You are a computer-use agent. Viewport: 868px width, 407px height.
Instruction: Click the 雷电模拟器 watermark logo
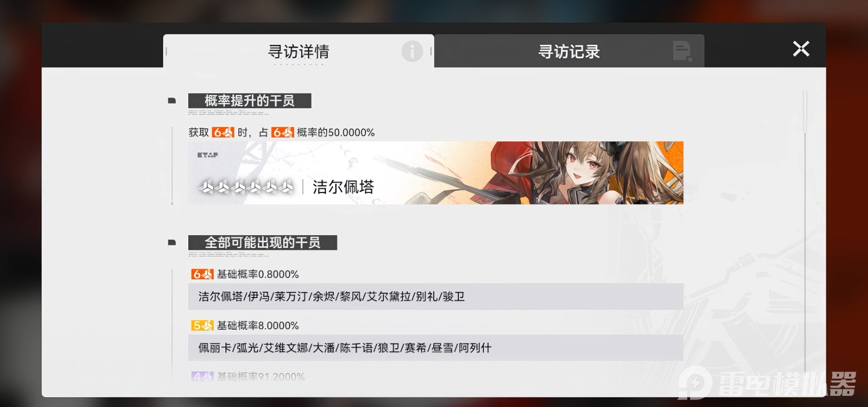click(x=767, y=383)
